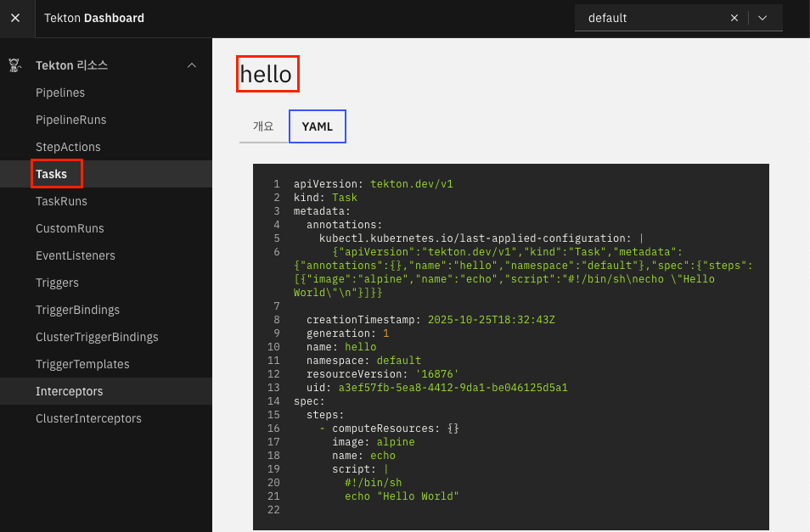
Task: Click the tekton.dev/v1 apiVersion value
Action: [412, 184]
